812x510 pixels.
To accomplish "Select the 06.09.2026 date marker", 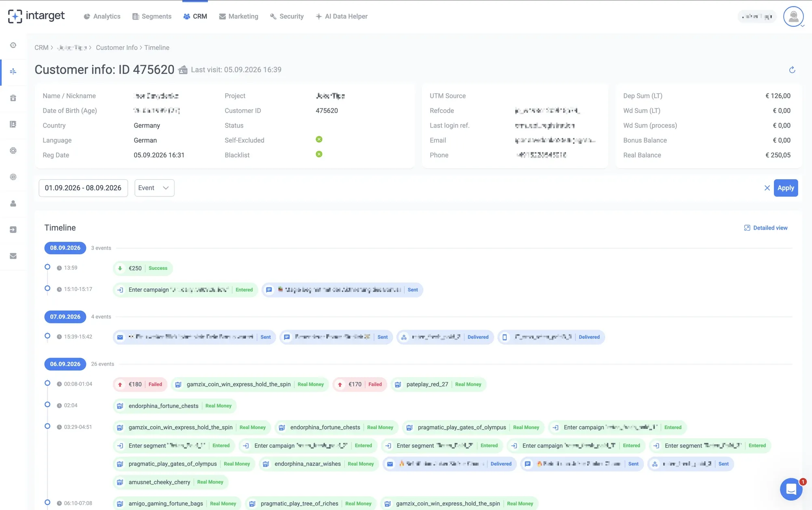I will (x=65, y=364).
